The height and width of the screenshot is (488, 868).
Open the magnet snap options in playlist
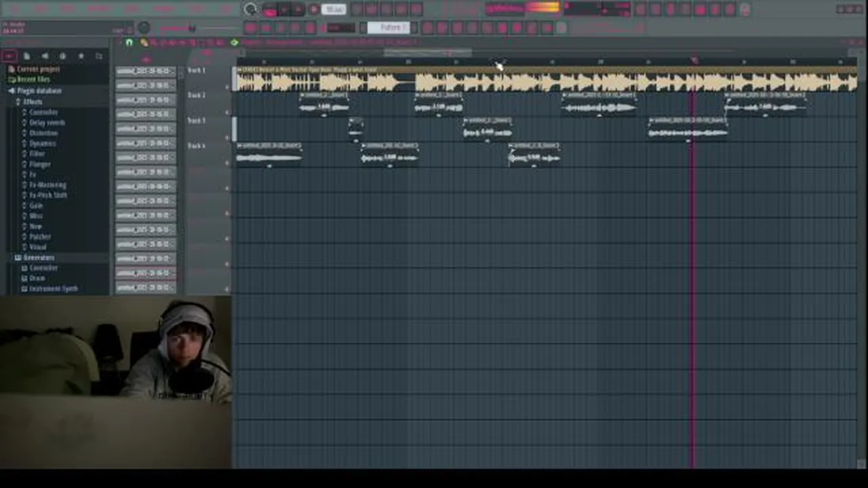point(129,43)
